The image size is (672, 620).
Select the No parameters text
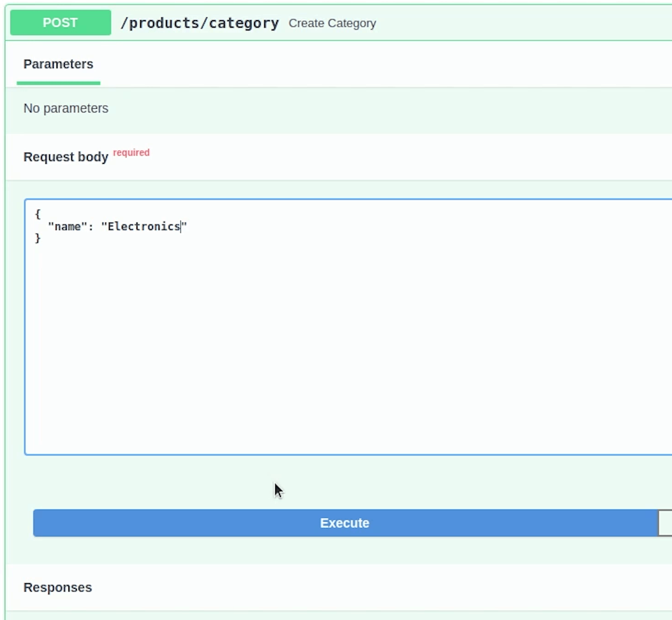pos(66,108)
